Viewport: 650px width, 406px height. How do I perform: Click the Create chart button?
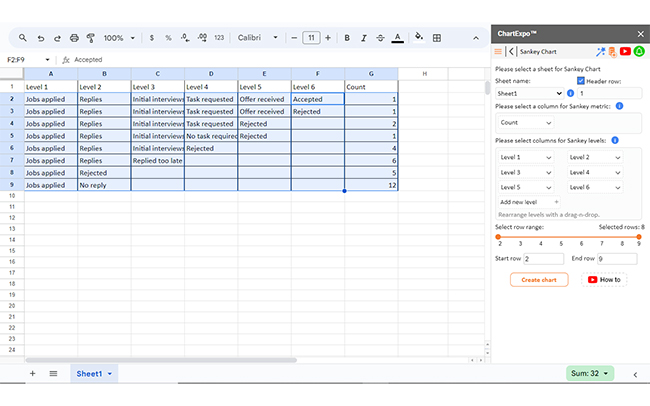pyautogui.click(x=539, y=280)
